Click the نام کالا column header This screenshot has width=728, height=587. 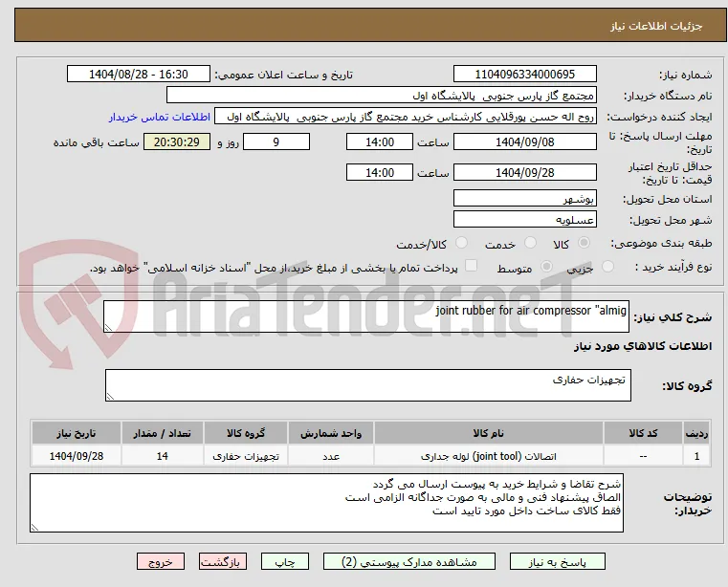(x=489, y=433)
